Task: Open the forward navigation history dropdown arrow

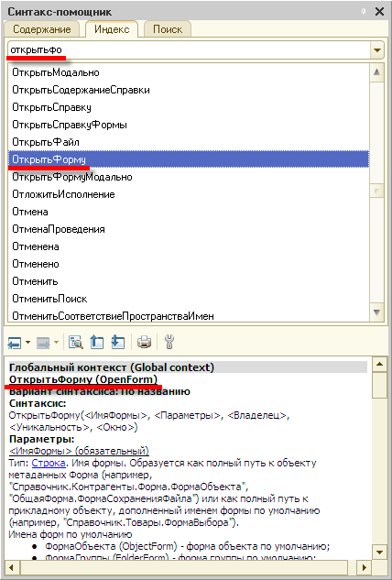Action: (56, 343)
